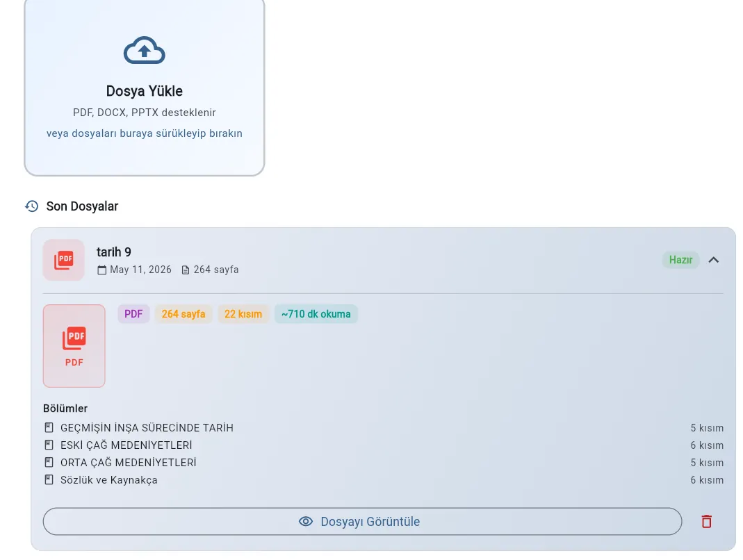743x560 pixels.
Task: Click bookmark icon beside GEÇMİŞİN İNŞA SÜRECİNDE TARİH
Action: pos(49,428)
